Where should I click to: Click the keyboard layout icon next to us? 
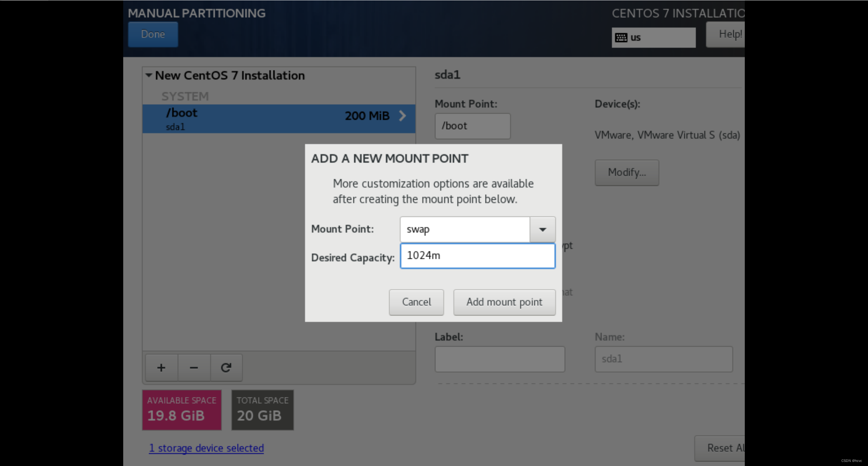[x=621, y=38]
